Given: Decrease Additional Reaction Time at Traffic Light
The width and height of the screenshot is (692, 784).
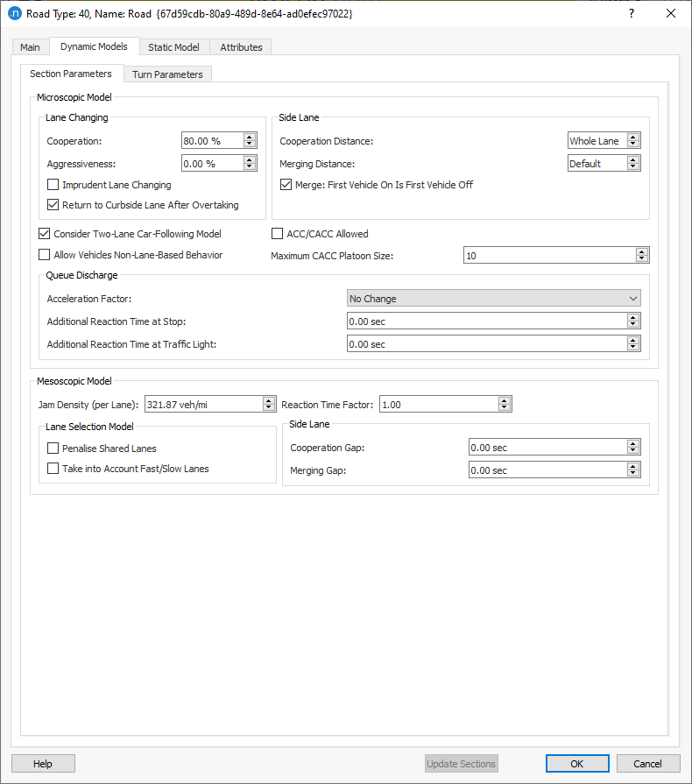Looking at the screenshot, I should pos(633,347).
